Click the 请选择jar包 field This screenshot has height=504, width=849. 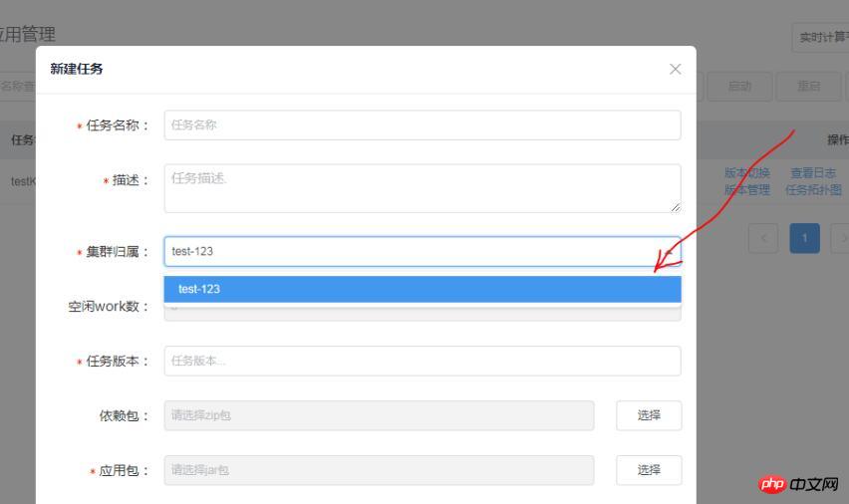tap(379, 470)
